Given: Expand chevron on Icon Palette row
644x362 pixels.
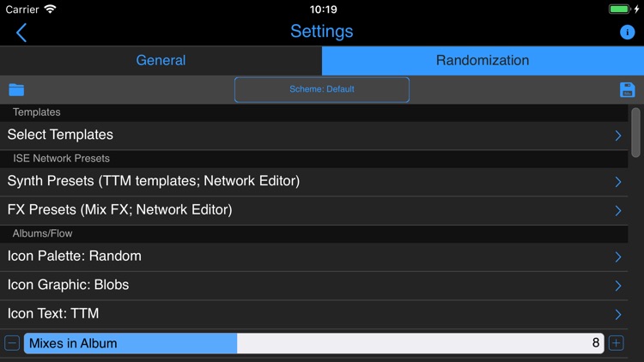Looking at the screenshot, I should pos(618,257).
